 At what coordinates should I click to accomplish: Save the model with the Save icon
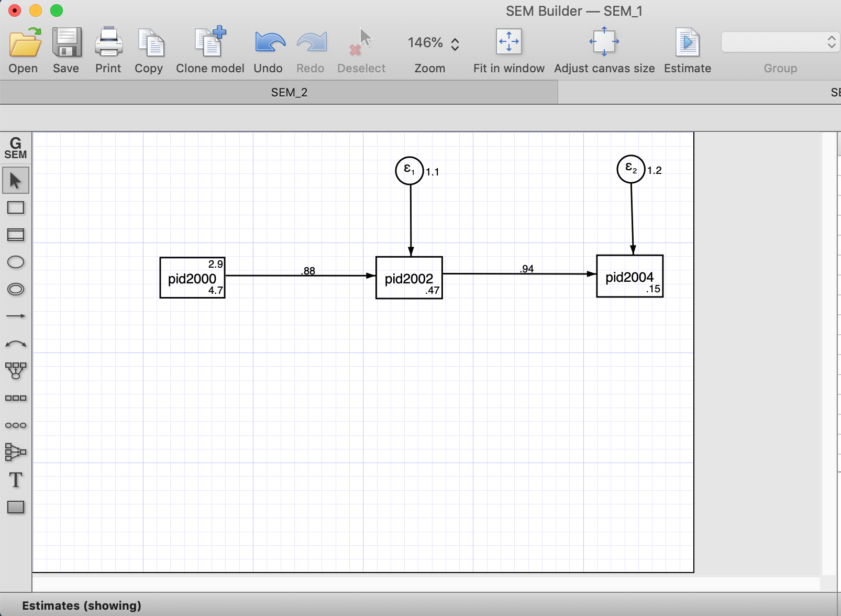[x=67, y=42]
